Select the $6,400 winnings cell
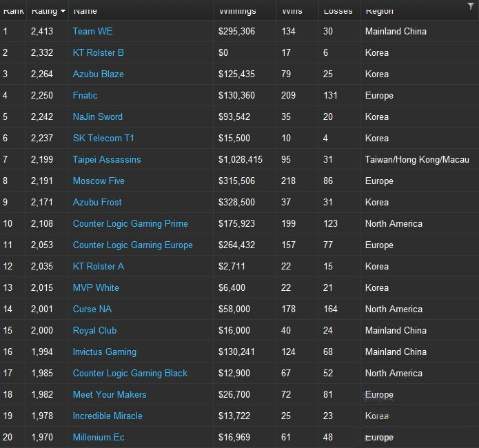479x448 pixels. pyautogui.click(x=232, y=288)
